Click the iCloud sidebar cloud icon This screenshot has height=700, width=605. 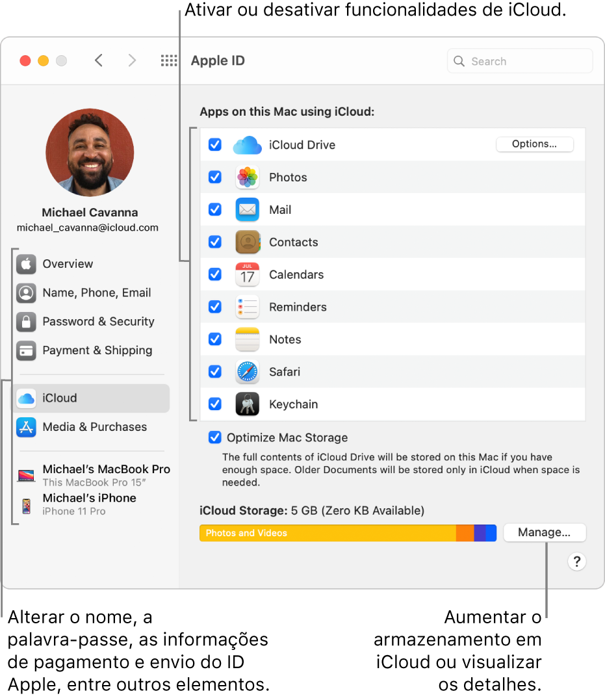click(x=27, y=398)
